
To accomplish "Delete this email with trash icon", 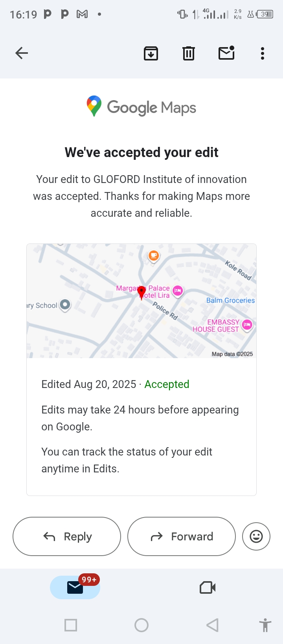I will pos(189,53).
